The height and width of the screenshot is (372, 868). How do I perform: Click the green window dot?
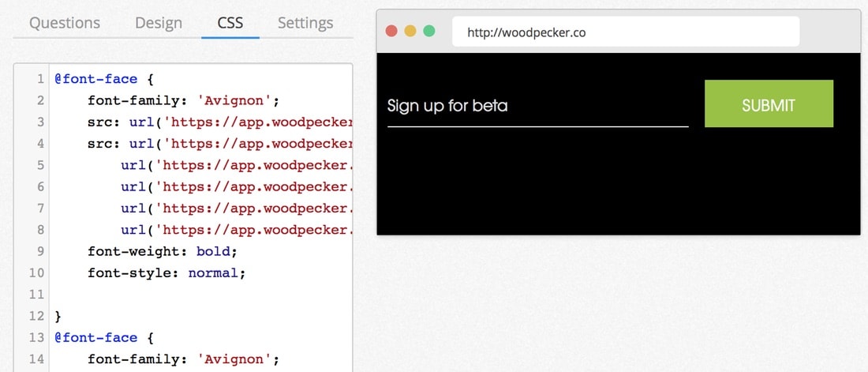coord(429,31)
